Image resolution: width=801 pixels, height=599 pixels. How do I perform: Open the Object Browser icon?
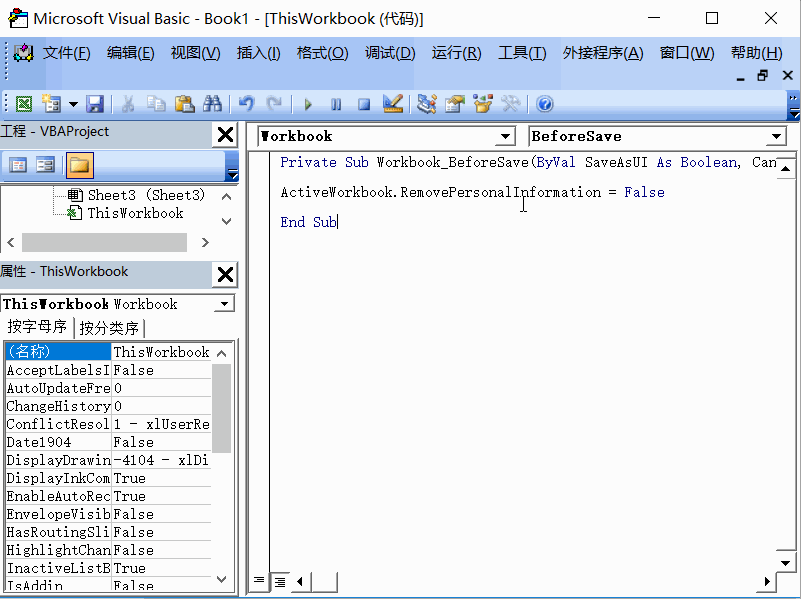click(483, 104)
